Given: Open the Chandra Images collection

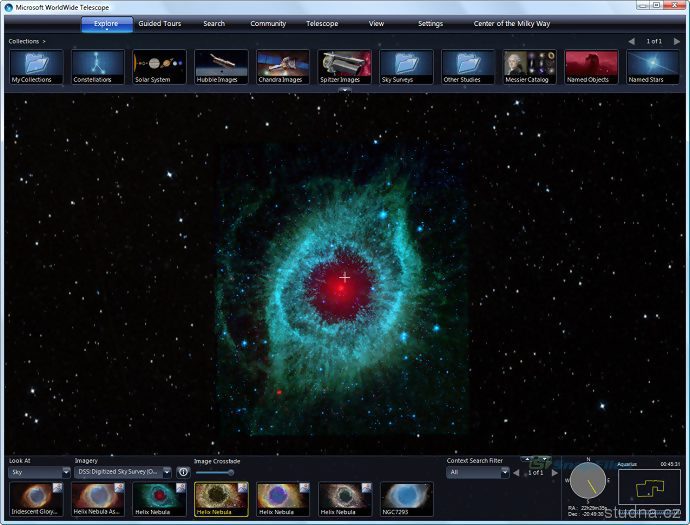Looking at the screenshot, I should (283, 67).
